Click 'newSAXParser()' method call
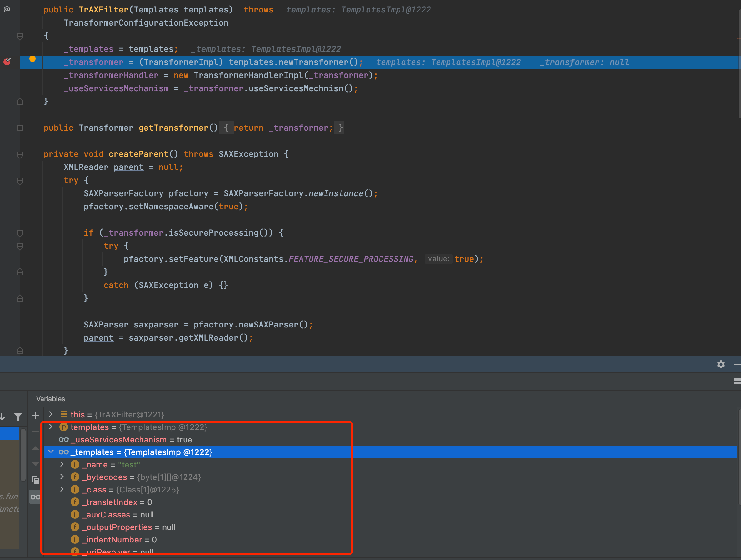The width and height of the screenshot is (741, 560). pyautogui.click(x=273, y=325)
